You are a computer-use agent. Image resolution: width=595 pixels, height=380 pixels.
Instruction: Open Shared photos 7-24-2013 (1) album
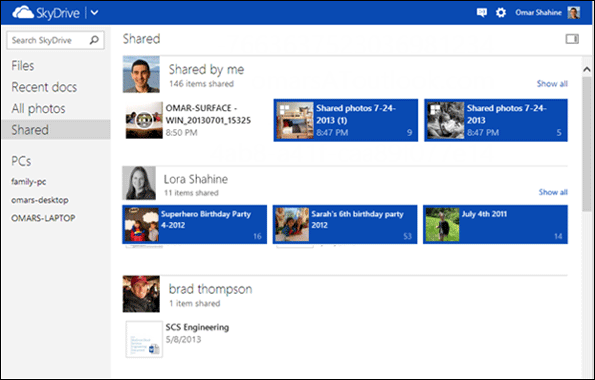click(x=346, y=120)
